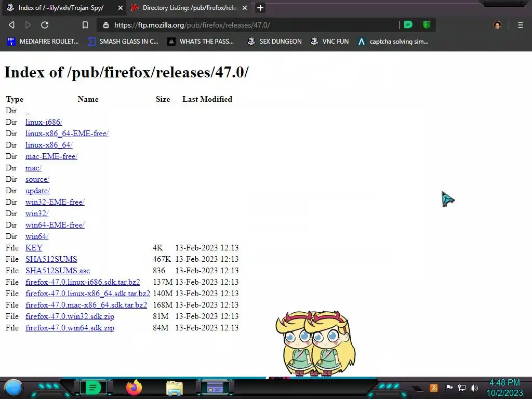The width and height of the screenshot is (532, 399).
Task: Open site security lock info
Action: [106, 25]
